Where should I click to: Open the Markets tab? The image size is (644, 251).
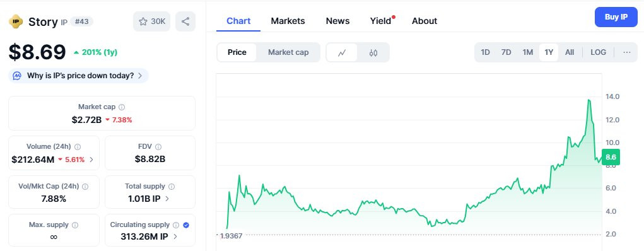click(288, 21)
